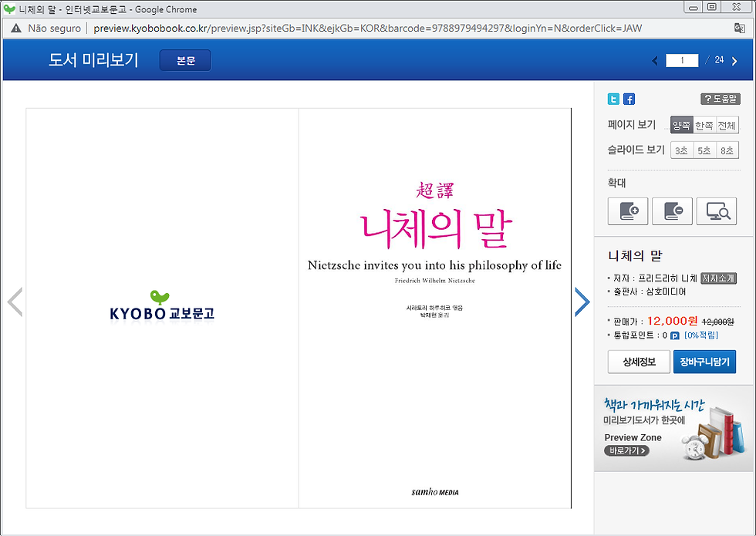This screenshot has width=756, height=536.
Task: Click the URL address bar
Action: [367, 28]
